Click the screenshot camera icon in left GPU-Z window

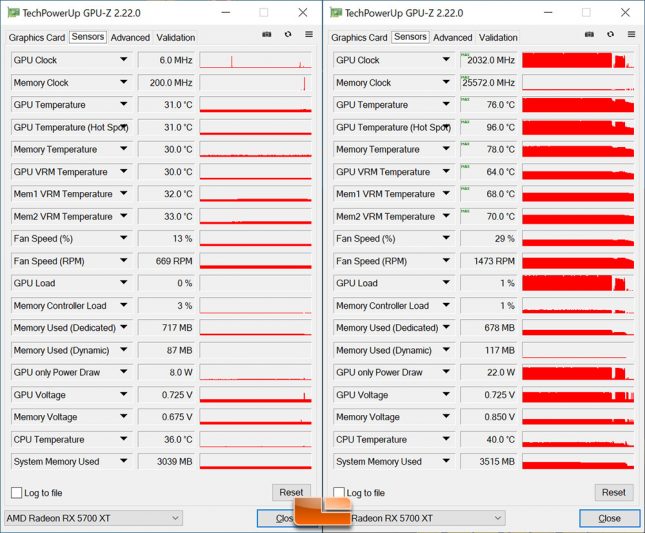(x=267, y=34)
